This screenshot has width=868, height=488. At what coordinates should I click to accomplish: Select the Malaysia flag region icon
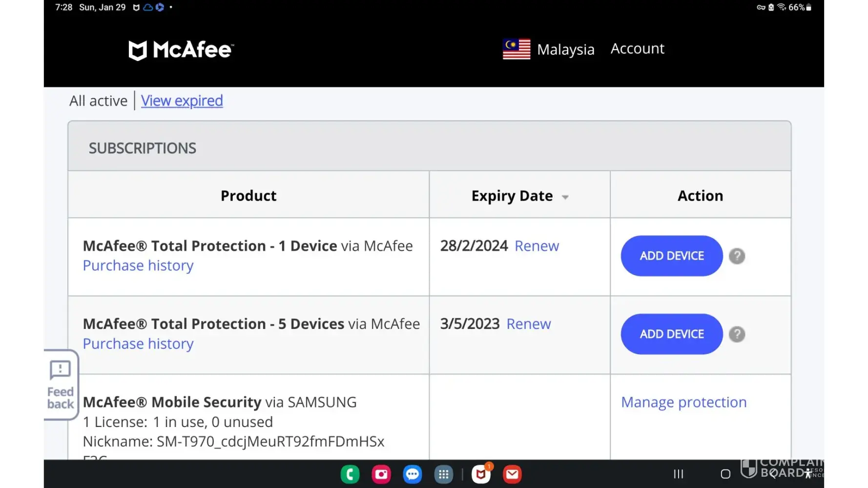click(517, 49)
